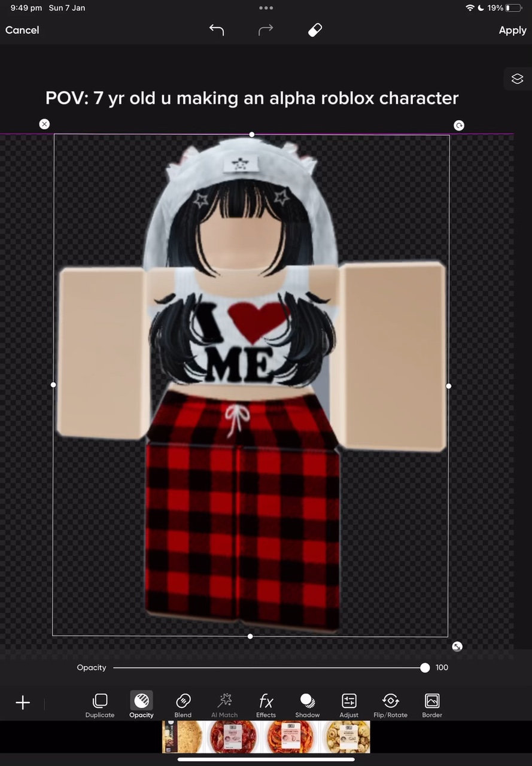532x766 pixels.
Task: Tap the Opacity label beside the slider
Action: tap(92, 668)
